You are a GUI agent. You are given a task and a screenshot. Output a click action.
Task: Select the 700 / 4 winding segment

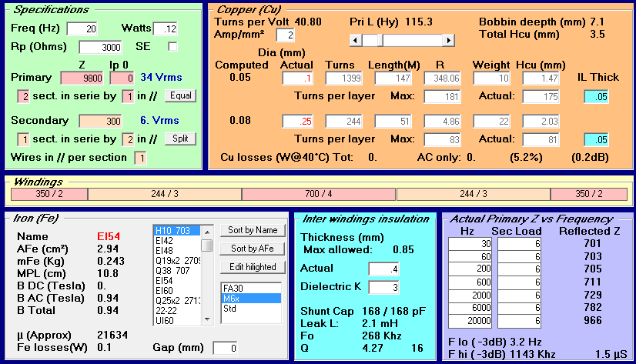(x=319, y=194)
